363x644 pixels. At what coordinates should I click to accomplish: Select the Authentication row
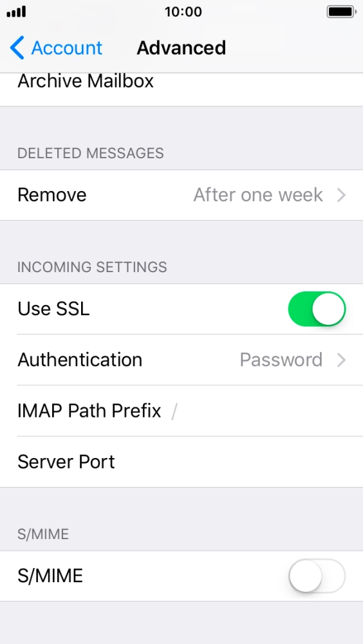coord(181,360)
